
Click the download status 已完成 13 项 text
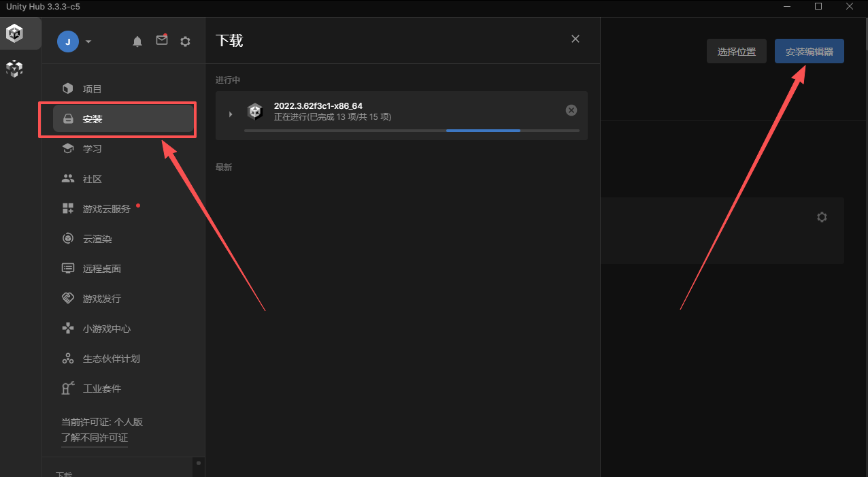333,117
